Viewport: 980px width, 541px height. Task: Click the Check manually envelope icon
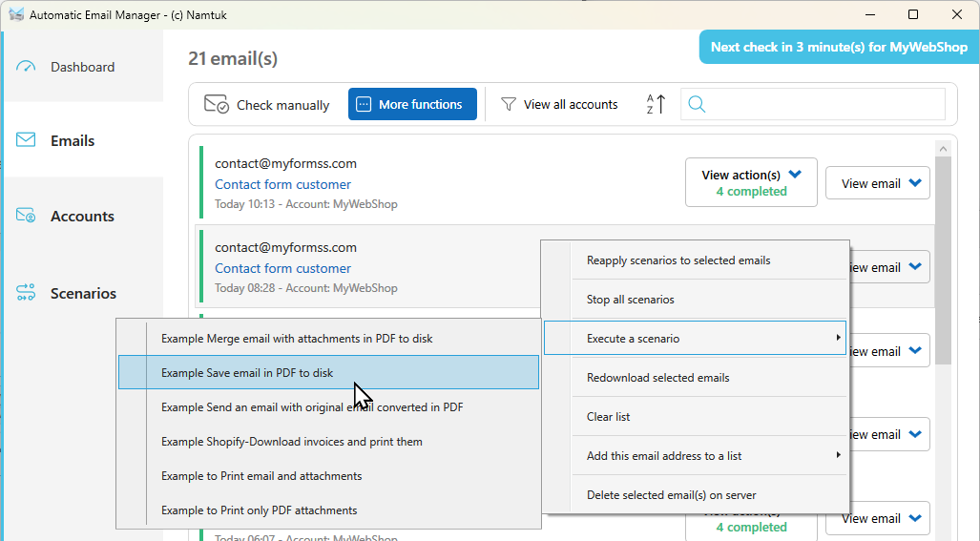pos(217,104)
